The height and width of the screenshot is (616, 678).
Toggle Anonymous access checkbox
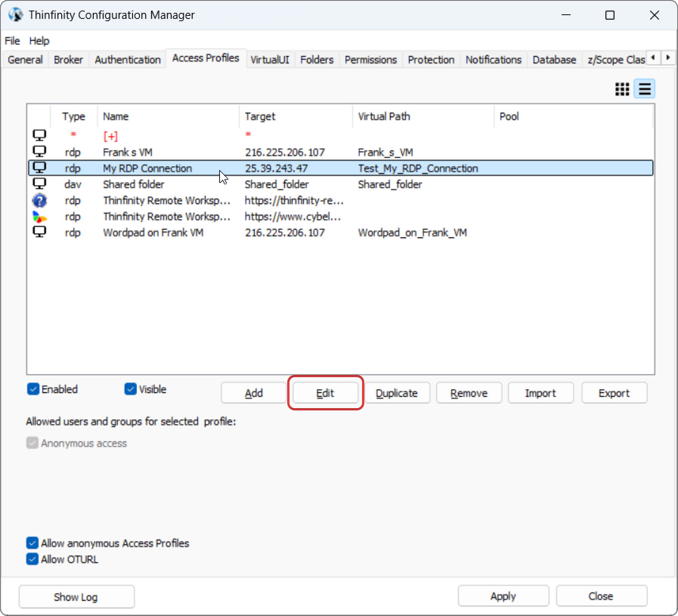coord(32,443)
